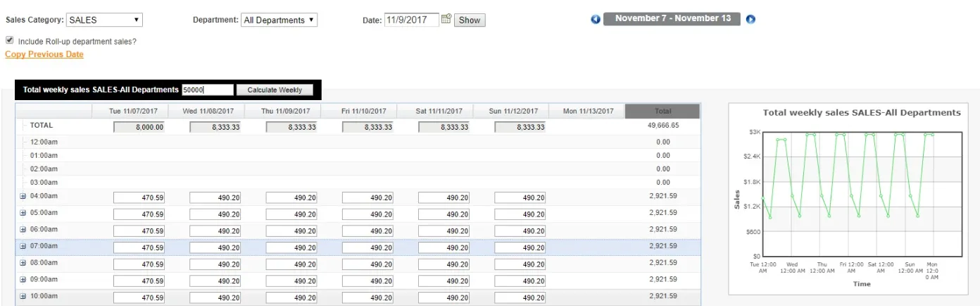
Task: Go to next week arrow
Action: [750, 19]
